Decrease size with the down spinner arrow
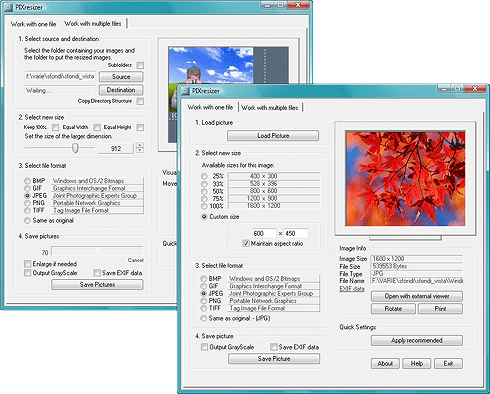Viewport: 490px width, 394px height. coord(140,151)
